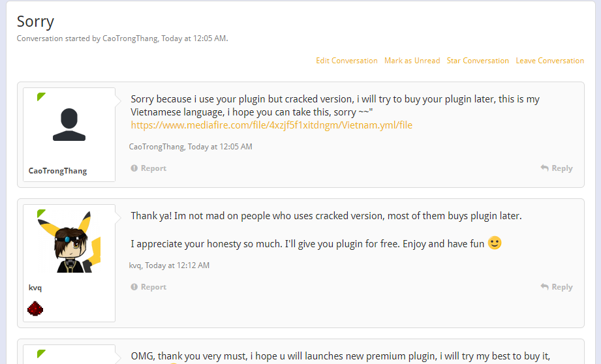Leave Conversation link
The width and height of the screenshot is (601, 364).
[549, 61]
